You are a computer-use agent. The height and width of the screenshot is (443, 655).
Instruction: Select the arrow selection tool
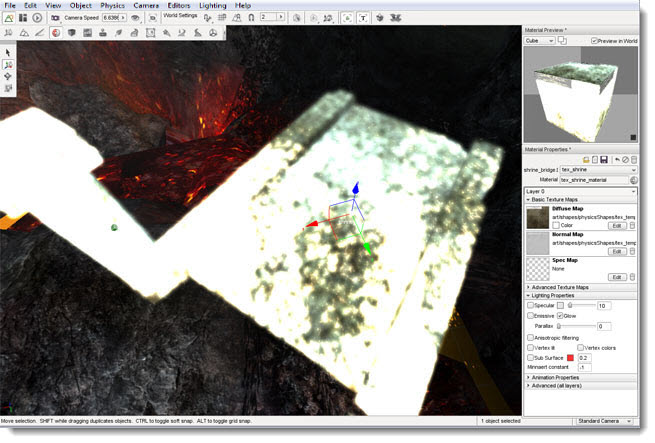pyautogui.click(x=9, y=52)
